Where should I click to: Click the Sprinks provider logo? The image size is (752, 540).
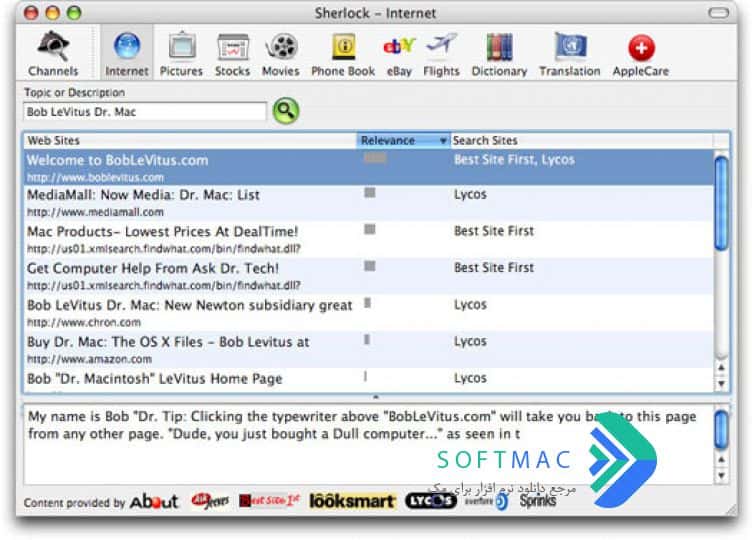pyautogui.click(x=538, y=501)
